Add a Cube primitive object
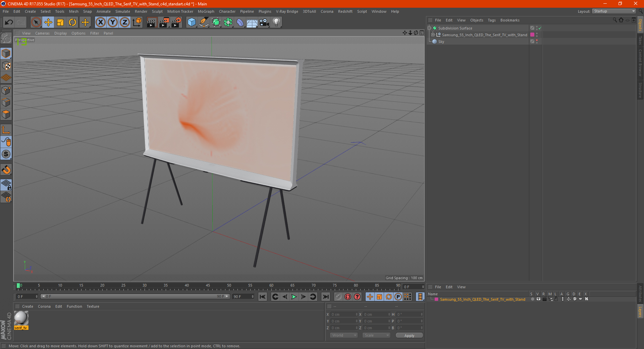Image resolution: width=644 pixels, height=349 pixels. (x=192, y=22)
